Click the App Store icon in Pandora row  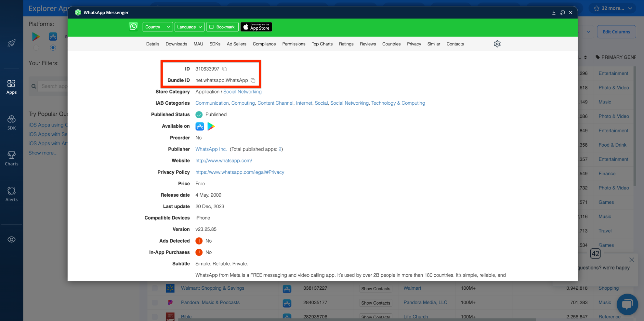point(287,303)
